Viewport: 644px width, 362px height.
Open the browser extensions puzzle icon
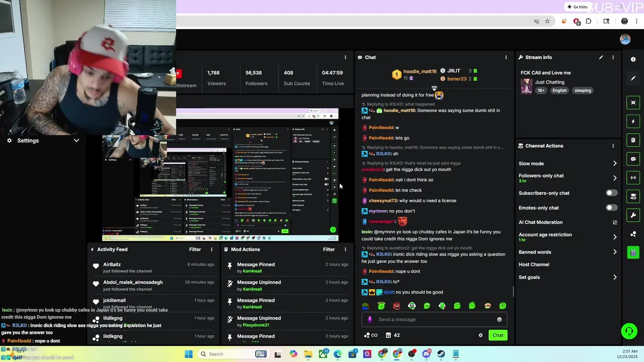589,22
